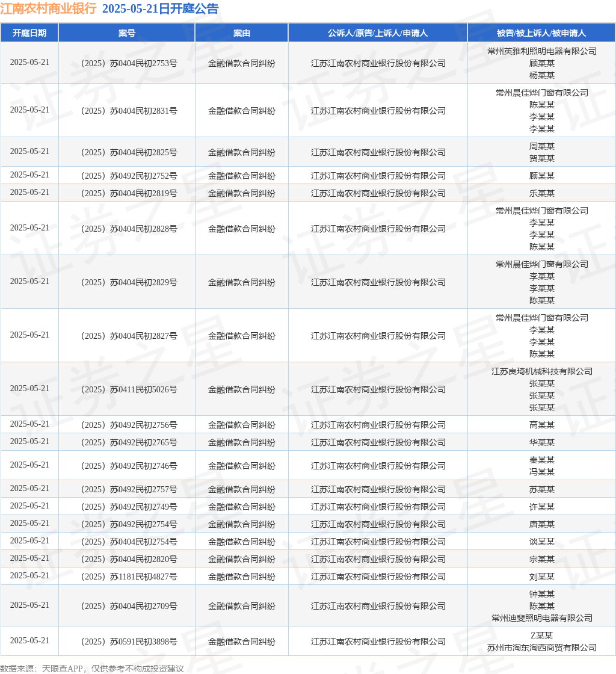Select case number (2025)苏0492民初2749号
Screen dimensions: 616x674
[129, 507]
